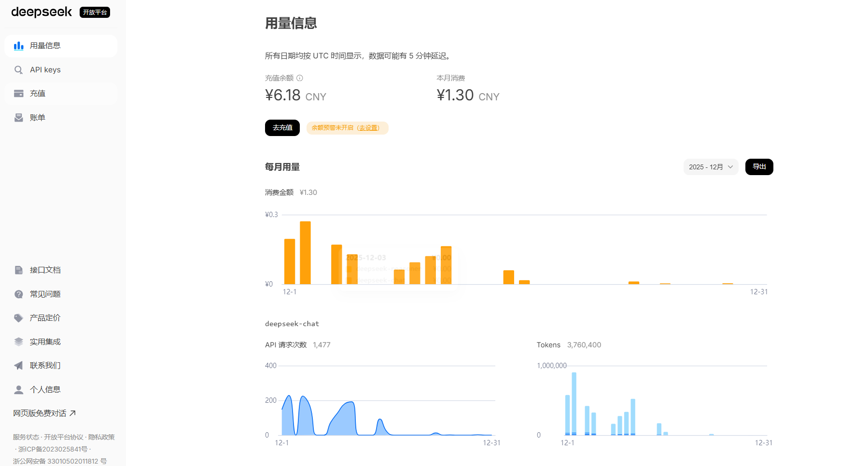The image size is (868, 466).
Task: Click the envelope icon beside 账单
Action: click(x=19, y=118)
